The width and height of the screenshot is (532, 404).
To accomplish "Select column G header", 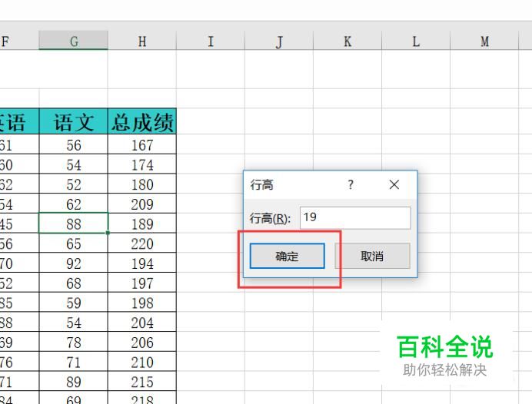I will [74, 41].
